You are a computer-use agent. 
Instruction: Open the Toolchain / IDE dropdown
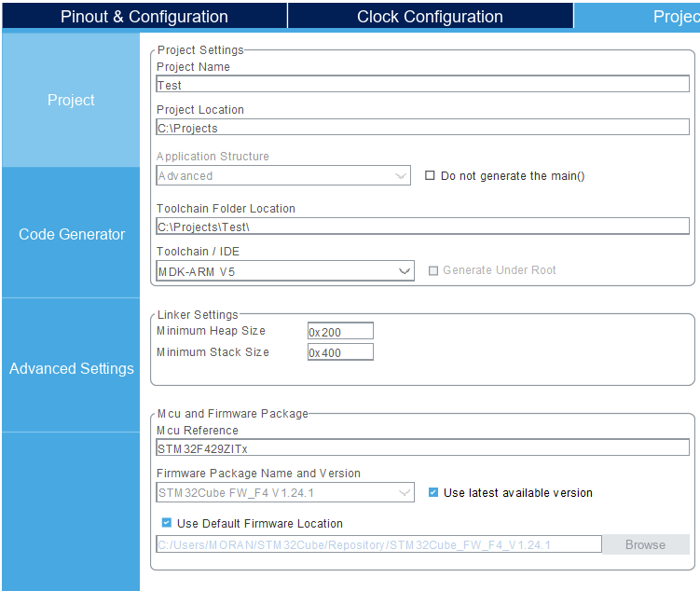point(285,271)
